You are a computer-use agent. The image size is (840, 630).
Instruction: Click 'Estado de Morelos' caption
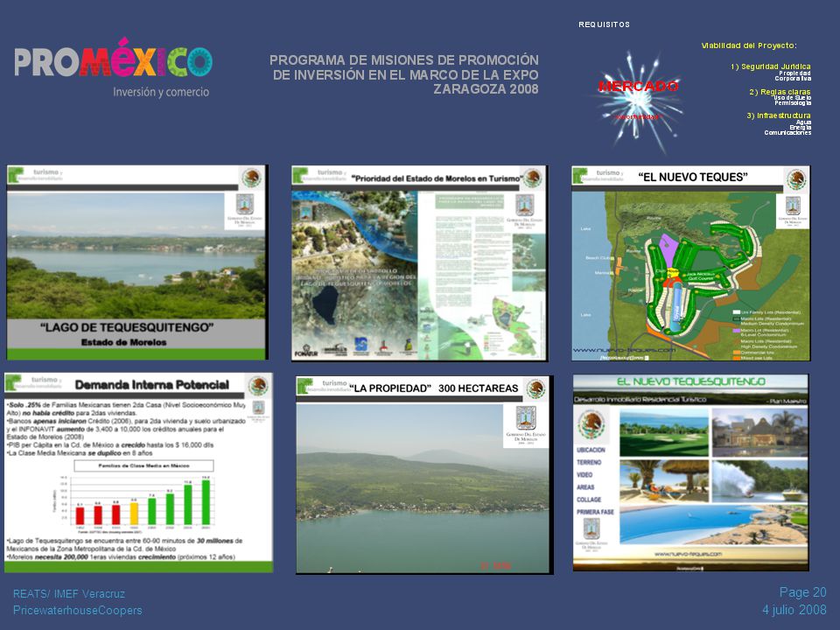pyautogui.click(x=123, y=342)
